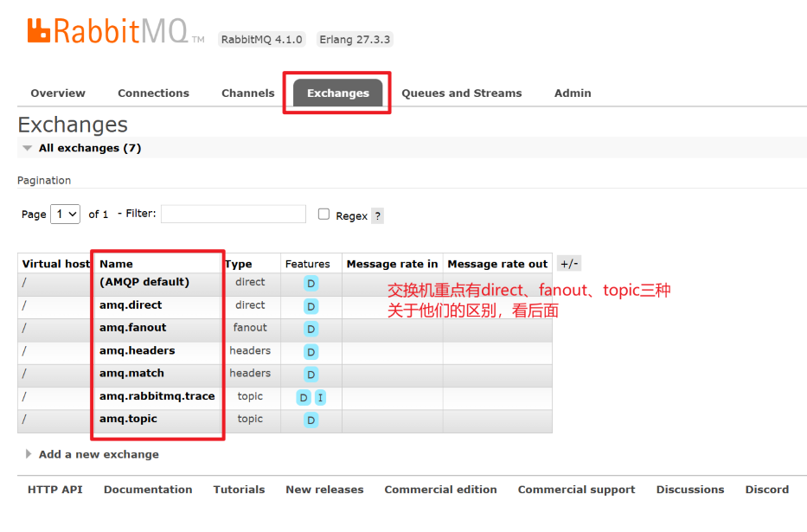Click the fanout type cell
This screenshot has width=807, height=532.
pyautogui.click(x=250, y=328)
